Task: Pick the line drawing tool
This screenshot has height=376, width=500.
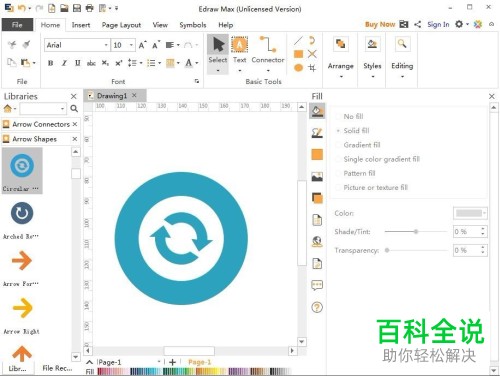Action: tap(298, 41)
